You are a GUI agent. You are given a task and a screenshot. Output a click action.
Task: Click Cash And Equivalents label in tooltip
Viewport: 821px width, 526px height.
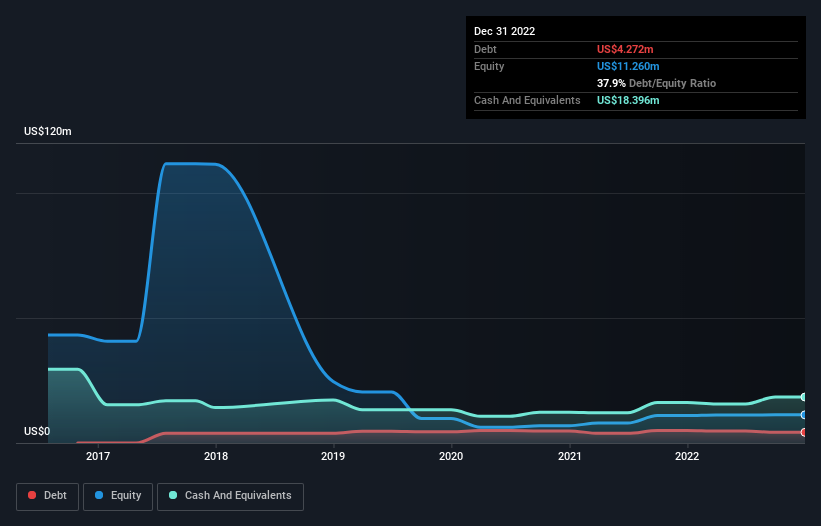[527, 100]
